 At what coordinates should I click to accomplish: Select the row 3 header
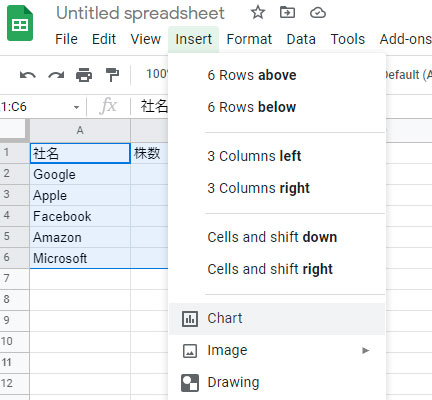(x=14, y=195)
